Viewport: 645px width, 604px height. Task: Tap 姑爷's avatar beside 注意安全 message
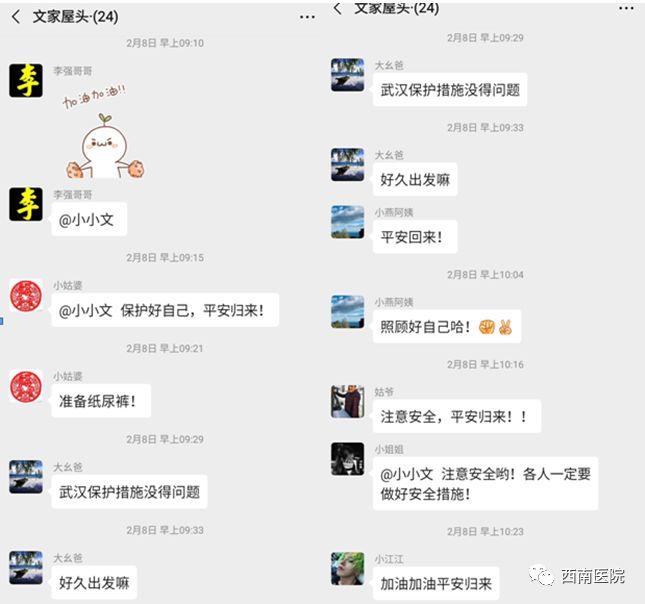click(x=348, y=401)
